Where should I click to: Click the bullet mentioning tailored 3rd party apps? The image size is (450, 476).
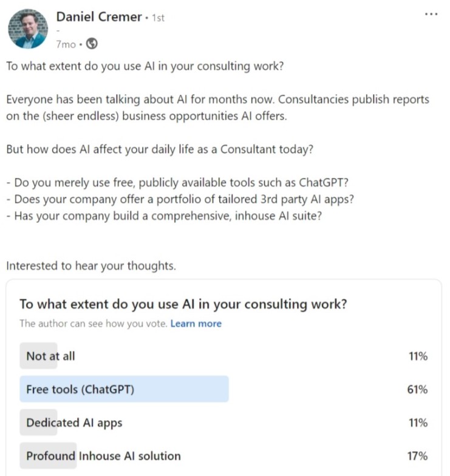pyautogui.click(x=180, y=199)
